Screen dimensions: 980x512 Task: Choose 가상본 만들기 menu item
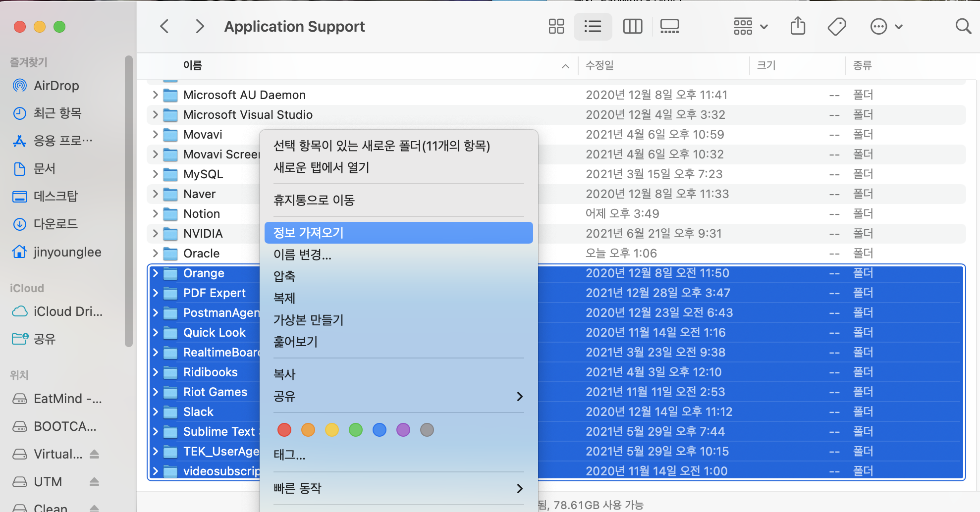pos(399,320)
